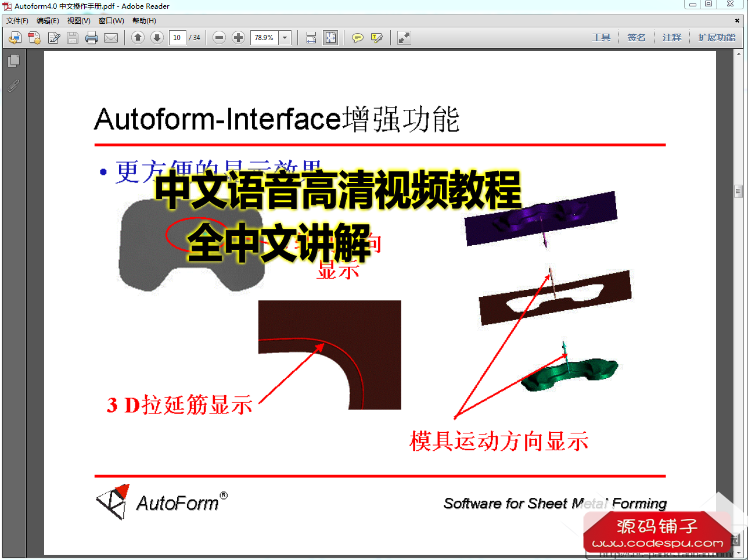Click the Save floppy disk icon
The height and width of the screenshot is (560, 748).
tap(73, 38)
